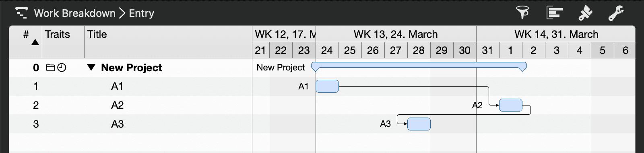Image resolution: width=644 pixels, height=153 pixels.
Task: Click the clock trait icon in row 0
Action: pos(62,68)
